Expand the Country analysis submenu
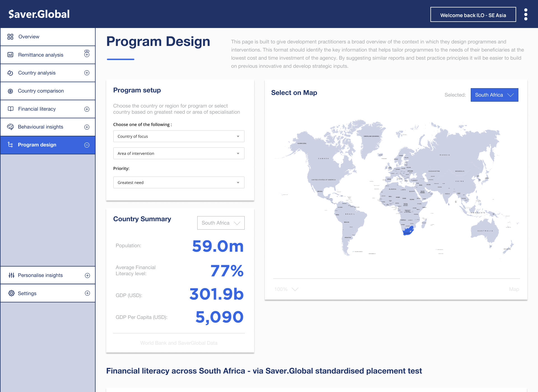This screenshot has height=392, width=538. point(87,73)
